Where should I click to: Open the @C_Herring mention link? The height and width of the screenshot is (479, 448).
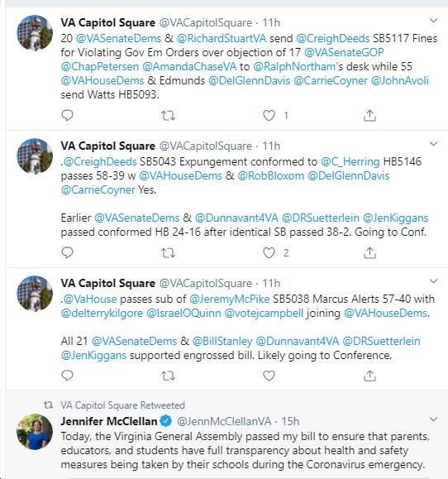pos(350,161)
